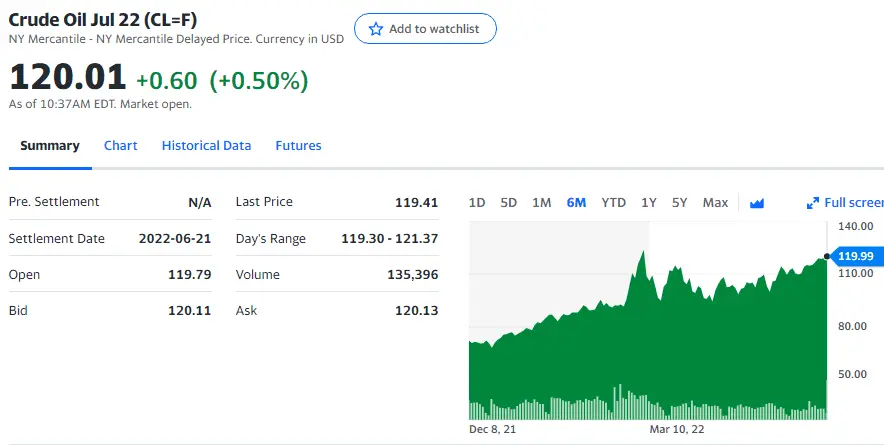
Task: Open the Full screen chart link
Action: (852, 203)
